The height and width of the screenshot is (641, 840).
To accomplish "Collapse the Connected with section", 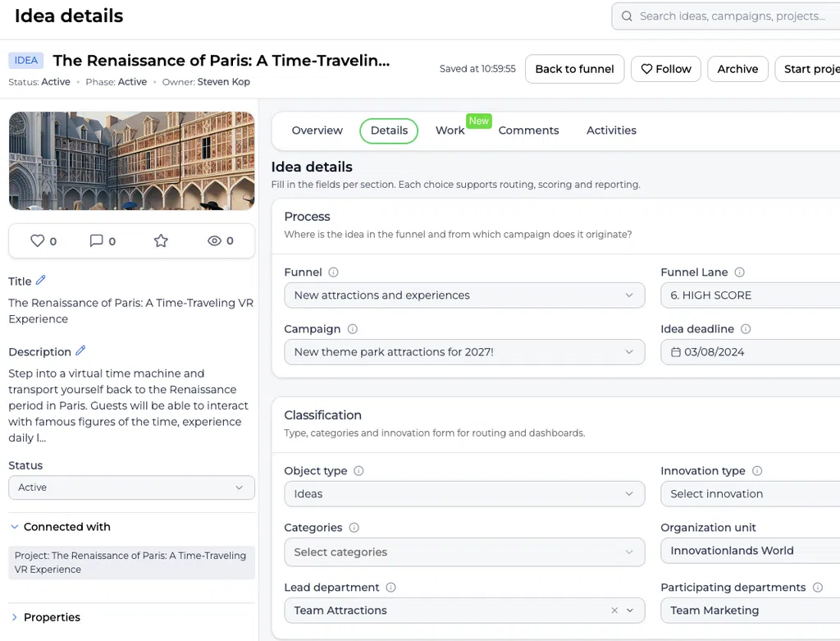I will coord(15,527).
